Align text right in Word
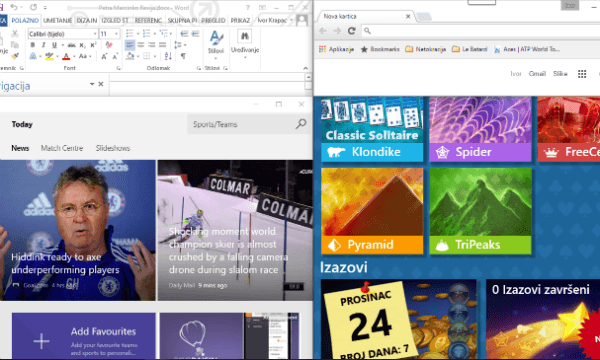This screenshot has height=360, width=600. pyautogui.click(x=152, y=45)
